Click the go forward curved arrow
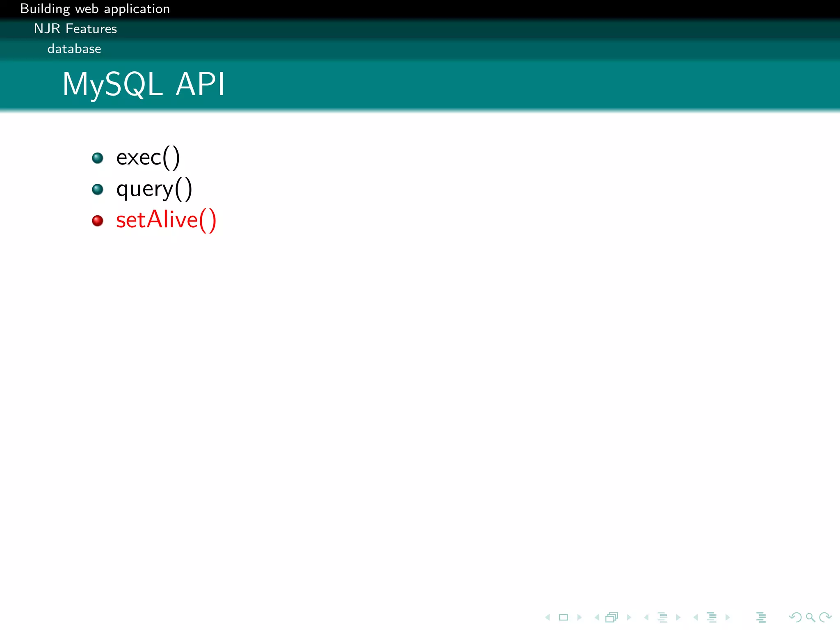Screen dimensions: 840x630 [x=825, y=617]
